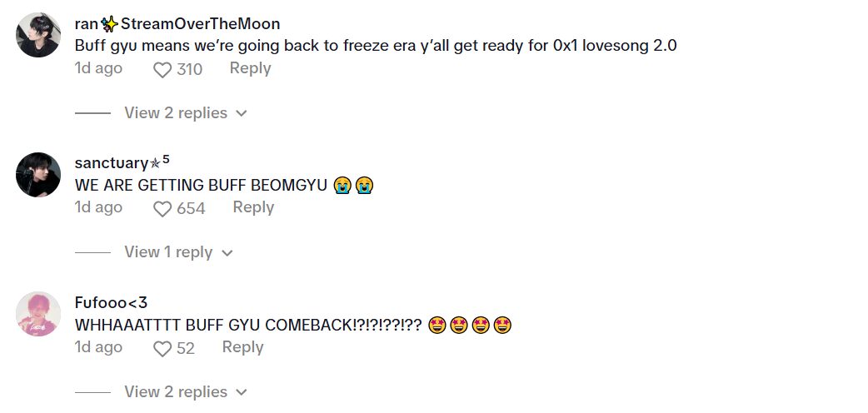868x413 pixels.
Task: Reply to ran StreamOverTheMoon's comment
Action: 250,68
